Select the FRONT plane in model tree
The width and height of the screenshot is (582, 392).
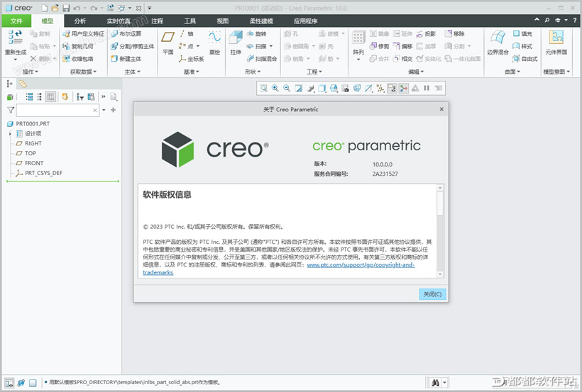[30, 163]
